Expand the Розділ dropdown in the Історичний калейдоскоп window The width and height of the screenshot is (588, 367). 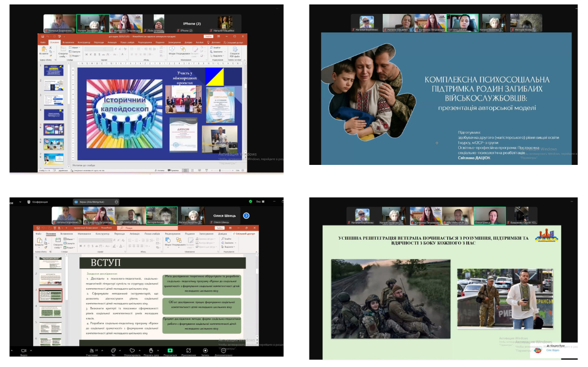pyautogui.click(x=75, y=56)
